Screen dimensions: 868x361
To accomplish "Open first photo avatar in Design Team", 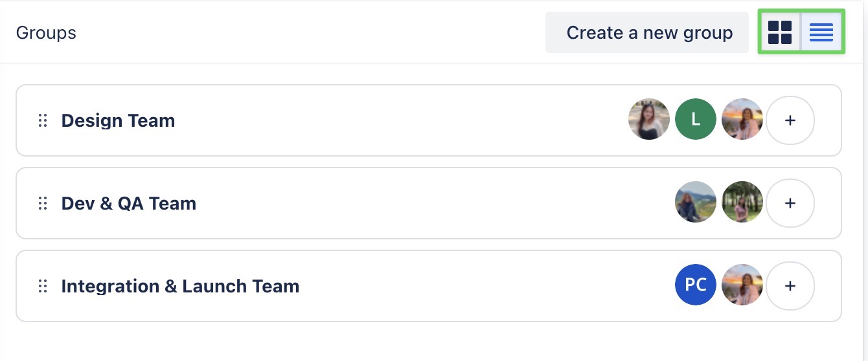I will point(649,120).
